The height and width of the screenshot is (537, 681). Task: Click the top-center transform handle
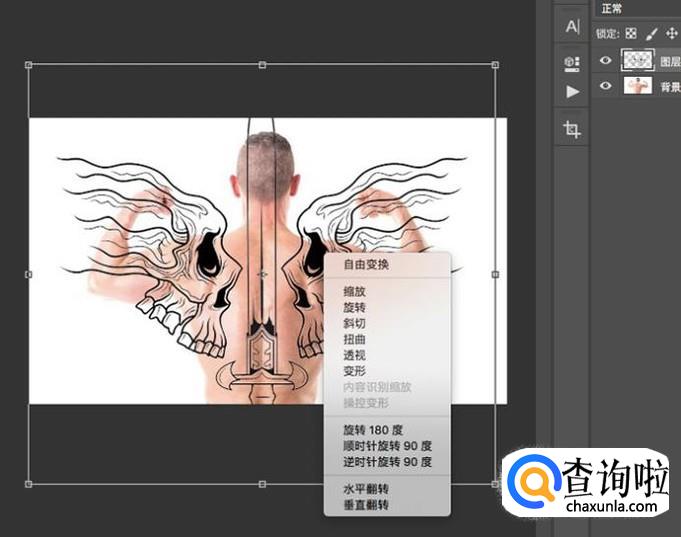coord(262,65)
